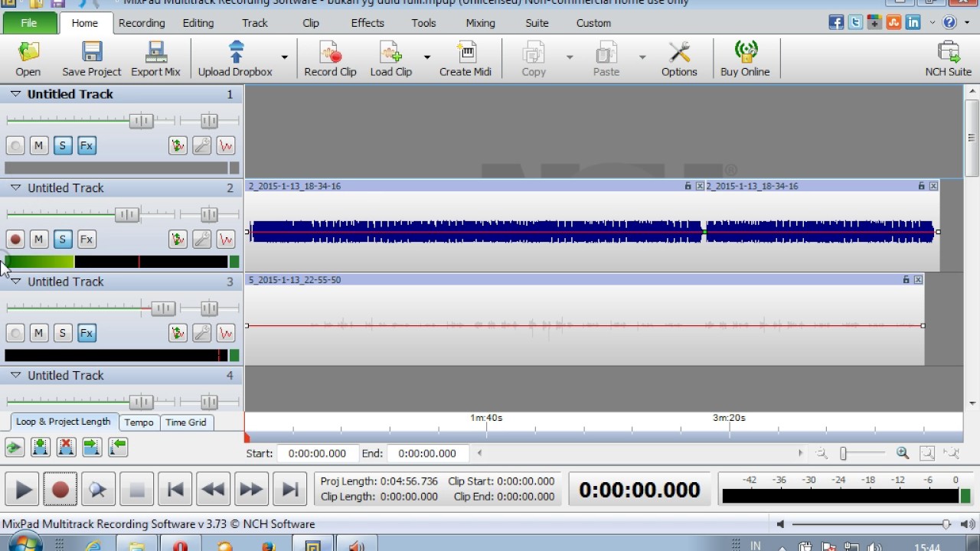This screenshot has width=980, height=551.
Task: Toggle Mute on track 2
Action: pyautogui.click(x=38, y=240)
